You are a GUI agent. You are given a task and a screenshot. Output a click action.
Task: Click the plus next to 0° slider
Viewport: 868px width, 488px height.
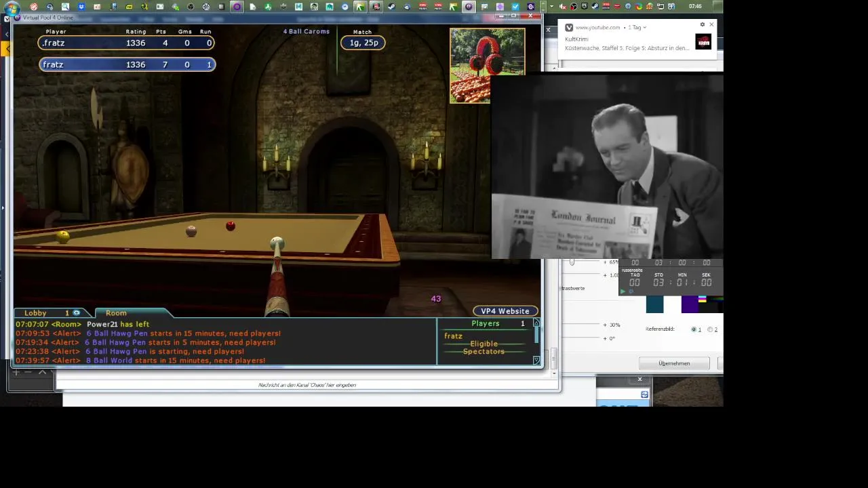click(605, 338)
